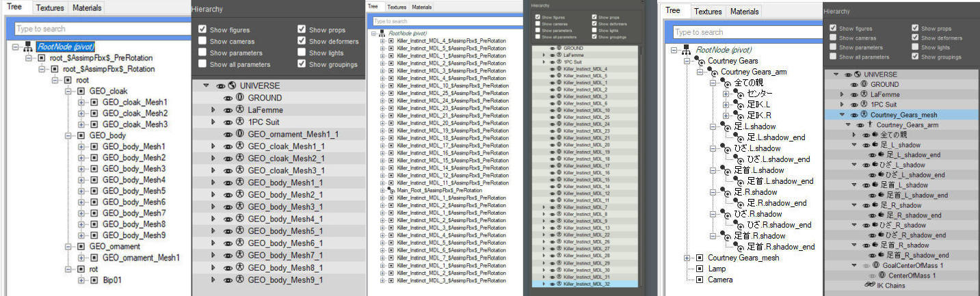Expand the Courtney Gears_mesh tree node

point(687,258)
